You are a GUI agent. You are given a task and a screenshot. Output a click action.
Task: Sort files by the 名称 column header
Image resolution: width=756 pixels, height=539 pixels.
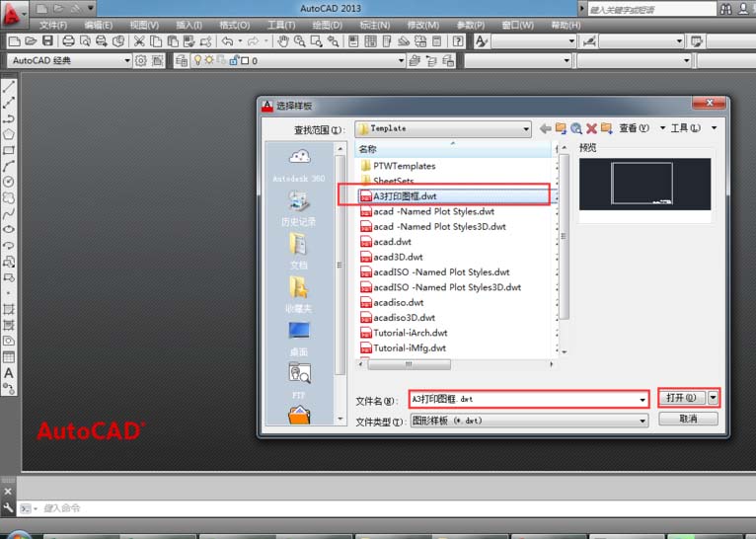453,149
